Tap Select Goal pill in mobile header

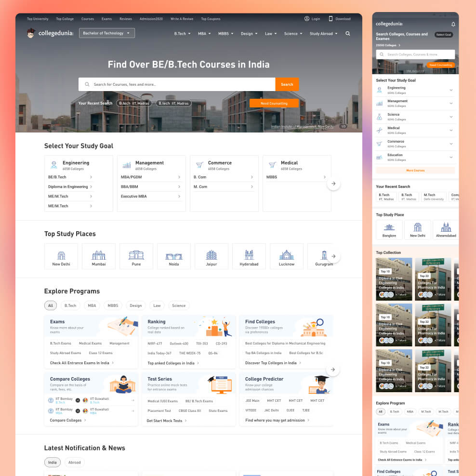[x=443, y=35]
